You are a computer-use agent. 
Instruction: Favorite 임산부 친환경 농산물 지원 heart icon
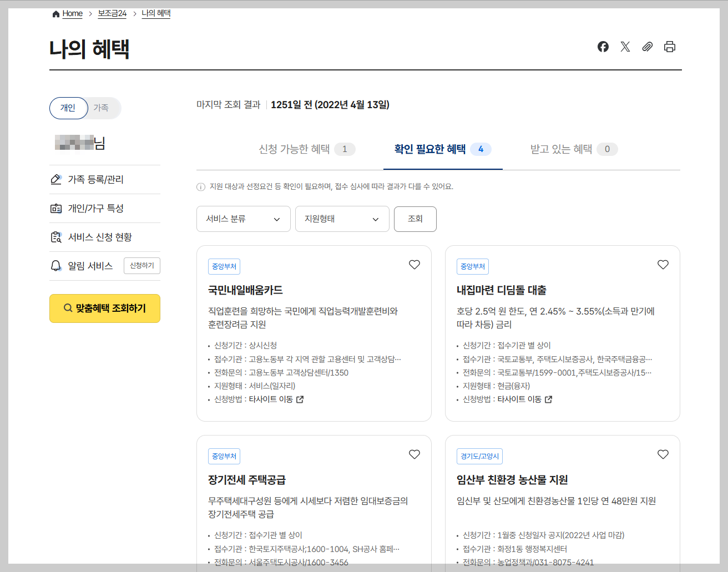pyautogui.click(x=663, y=454)
